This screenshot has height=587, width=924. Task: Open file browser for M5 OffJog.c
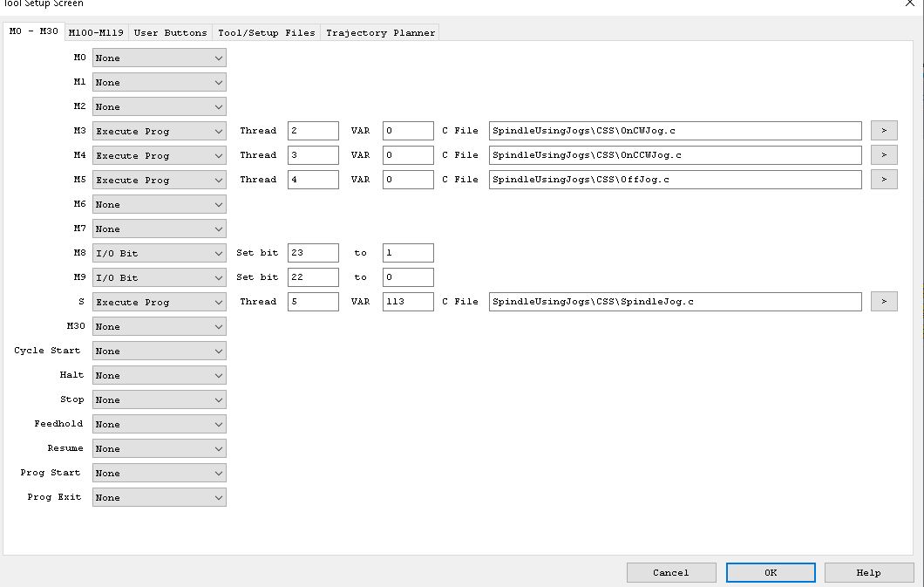pyautogui.click(x=883, y=180)
